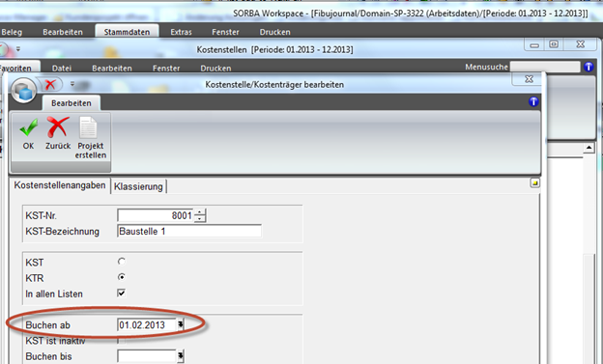
Task: Confirm with the green OK checkmark icon
Action: [28, 128]
